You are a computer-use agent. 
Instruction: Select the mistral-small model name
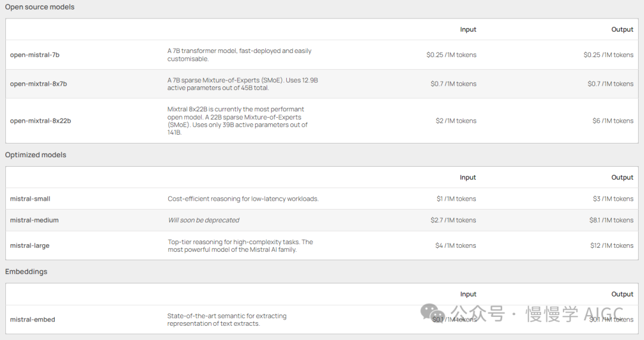[x=30, y=199]
